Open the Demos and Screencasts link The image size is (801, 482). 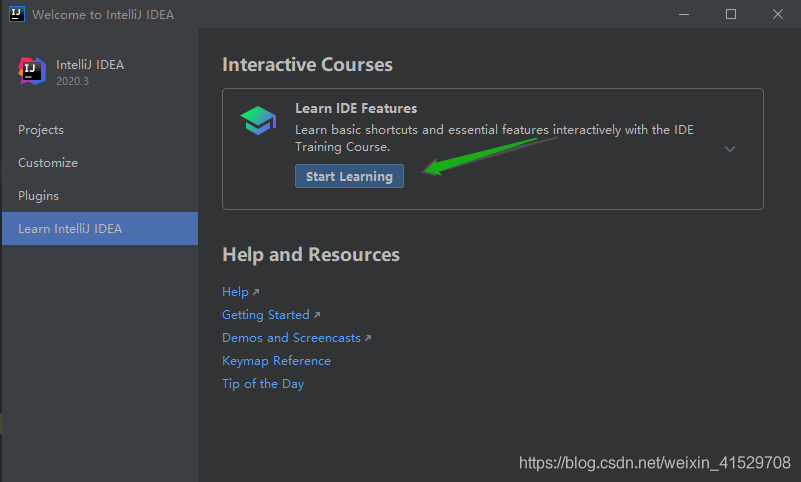[291, 338]
